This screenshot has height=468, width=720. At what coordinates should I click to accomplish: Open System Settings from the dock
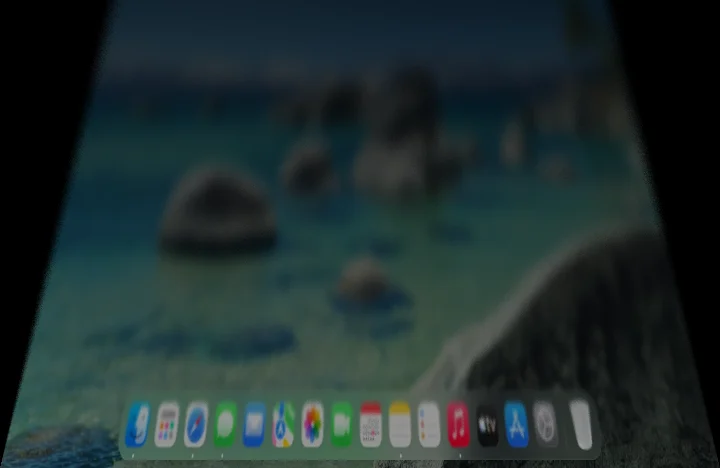click(546, 424)
